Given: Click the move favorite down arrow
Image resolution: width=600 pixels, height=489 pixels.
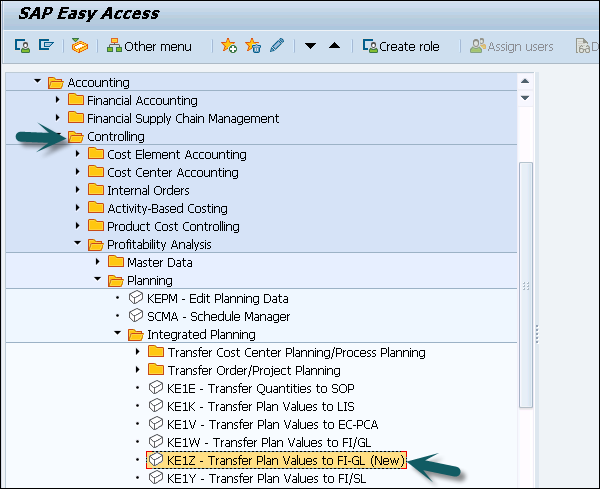Looking at the screenshot, I should pos(310,46).
